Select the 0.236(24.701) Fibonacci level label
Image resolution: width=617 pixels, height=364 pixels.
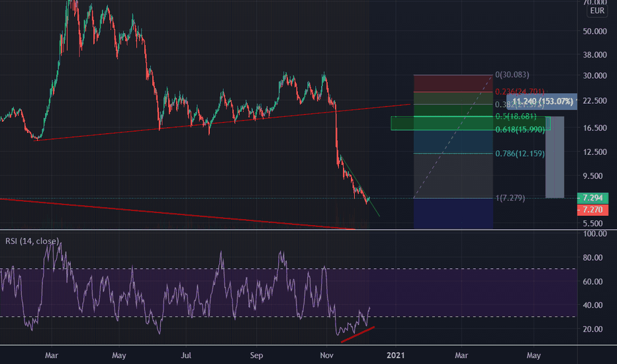[520, 92]
